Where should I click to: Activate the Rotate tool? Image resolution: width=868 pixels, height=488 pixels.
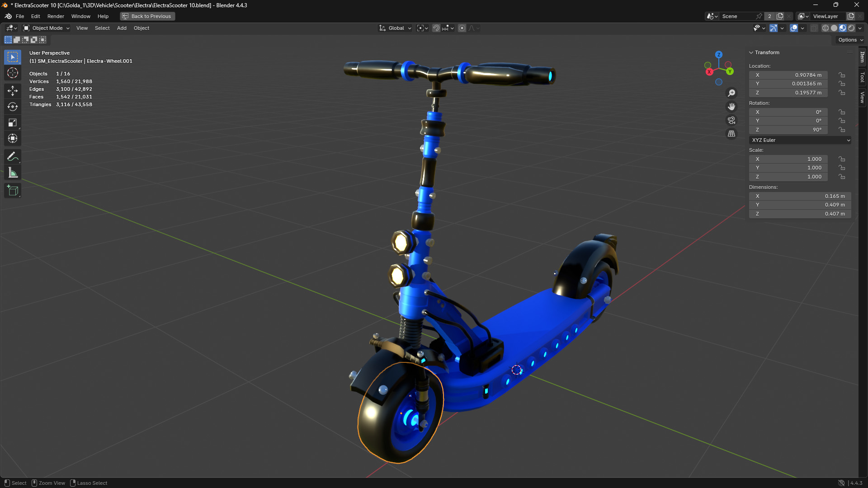tap(12, 107)
